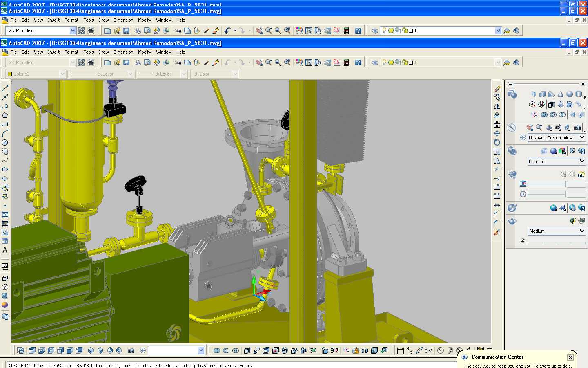Click the Union icon in the dashboard
The width and height of the screenshot is (588, 368).
click(544, 115)
